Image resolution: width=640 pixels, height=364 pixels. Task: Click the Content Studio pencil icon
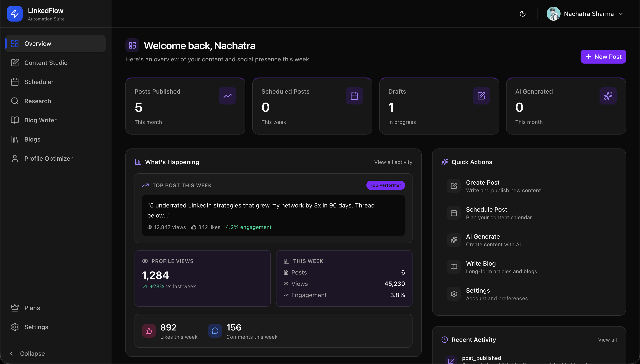coord(15,63)
